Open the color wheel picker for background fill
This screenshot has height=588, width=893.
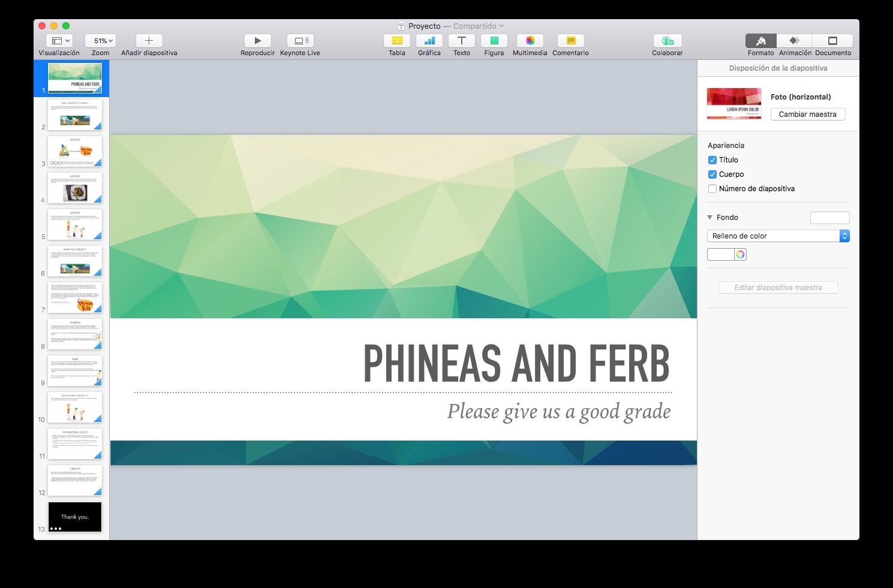[741, 255]
